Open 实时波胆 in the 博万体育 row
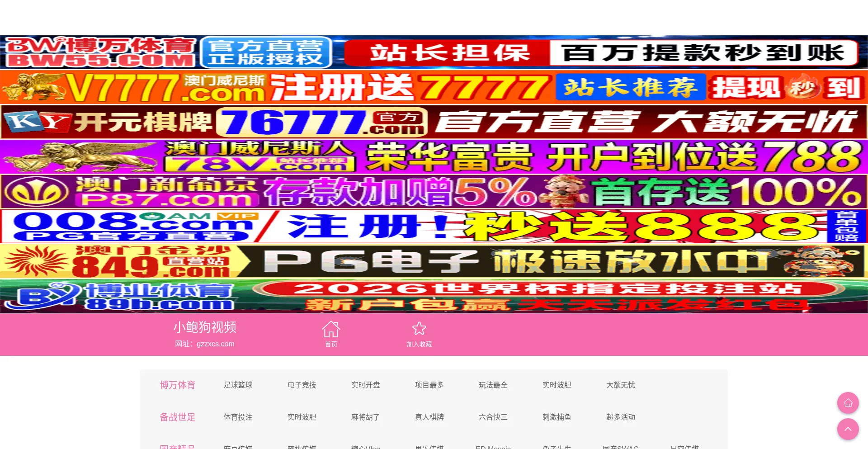The image size is (868, 449). 557,385
